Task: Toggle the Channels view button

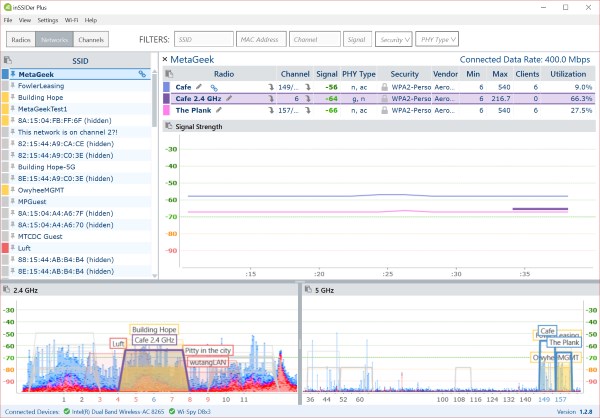Action: (x=90, y=40)
